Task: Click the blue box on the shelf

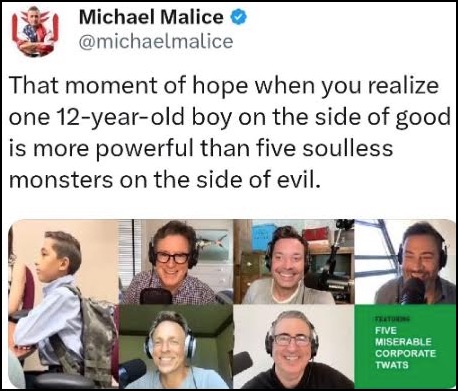Action: click(261, 238)
